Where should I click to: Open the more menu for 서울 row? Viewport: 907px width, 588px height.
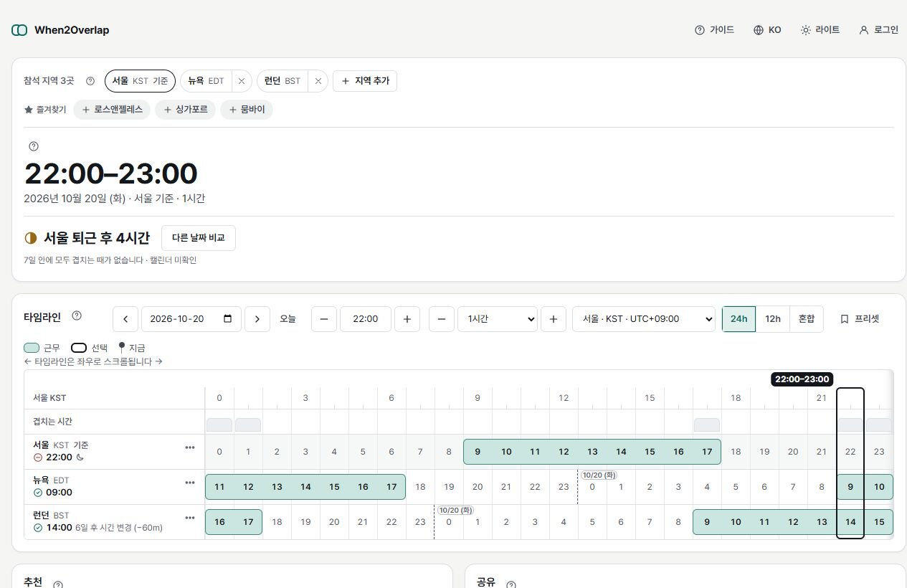point(190,447)
